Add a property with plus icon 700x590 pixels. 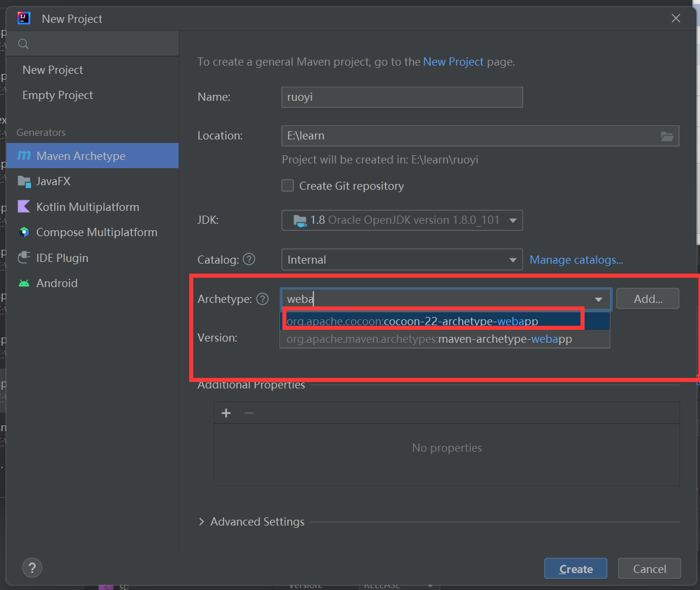click(x=226, y=413)
